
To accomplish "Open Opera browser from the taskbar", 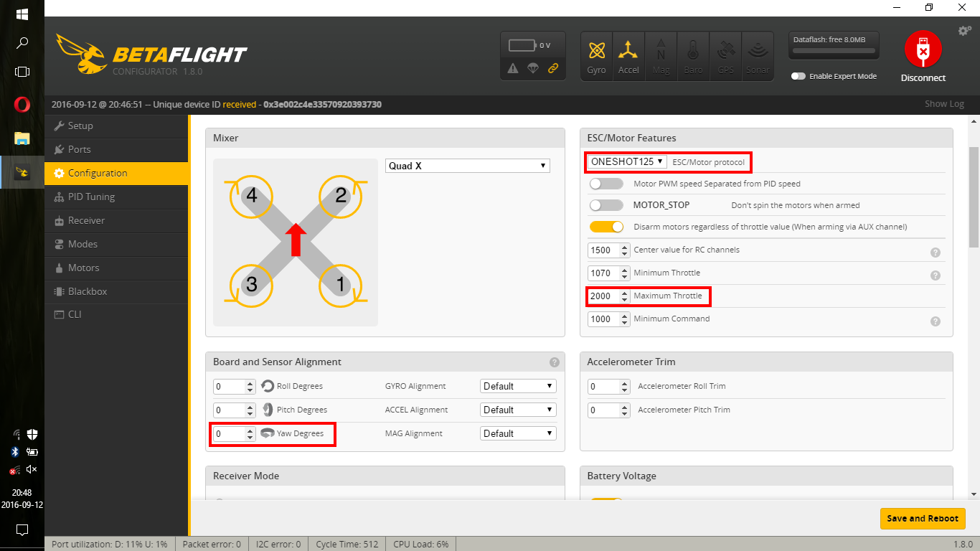I will pyautogui.click(x=22, y=105).
